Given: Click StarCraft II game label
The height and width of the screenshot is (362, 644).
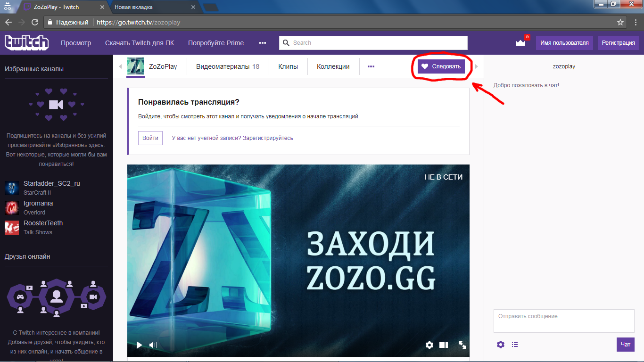Looking at the screenshot, I should (37, 193).
